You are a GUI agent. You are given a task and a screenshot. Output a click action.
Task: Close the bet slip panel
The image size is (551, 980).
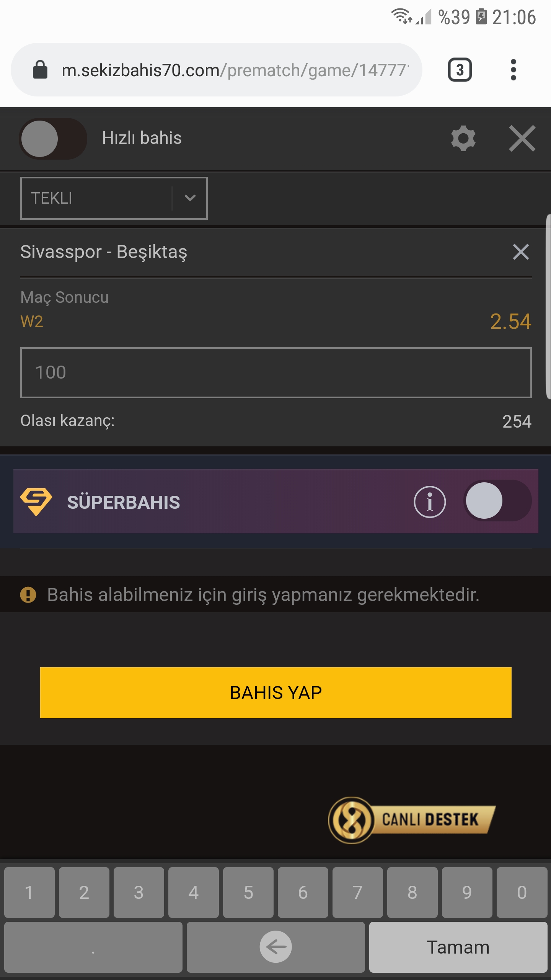click(x=522, y=138)
